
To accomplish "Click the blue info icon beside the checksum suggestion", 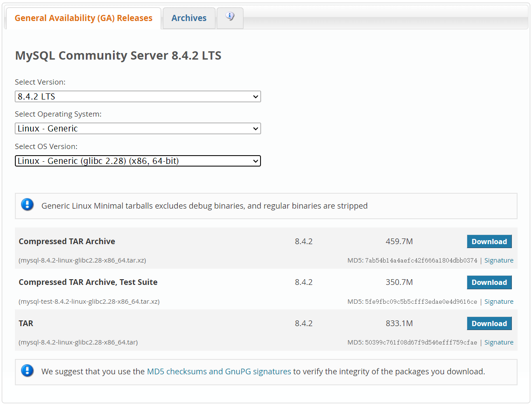I will tap(27, 371).
